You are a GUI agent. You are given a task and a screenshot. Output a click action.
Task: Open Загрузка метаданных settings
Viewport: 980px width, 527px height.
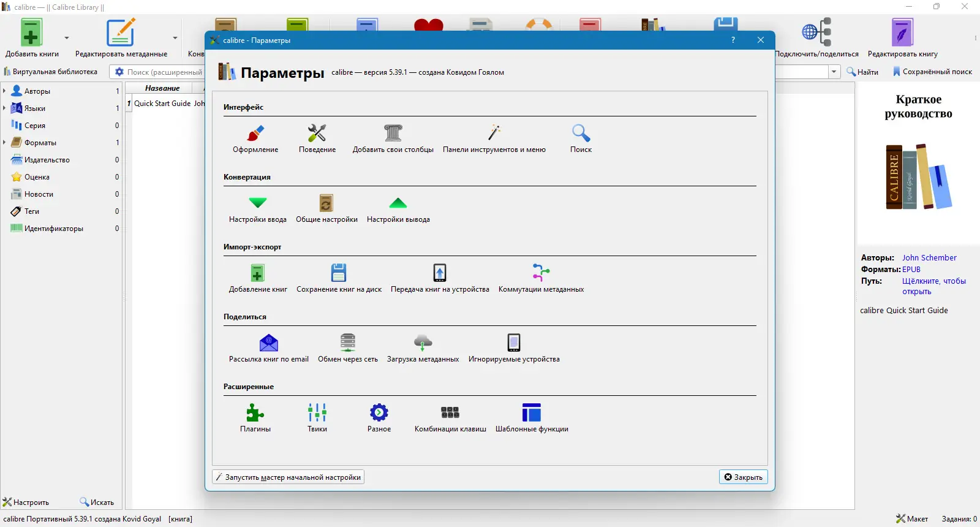[x=423, y=348]
